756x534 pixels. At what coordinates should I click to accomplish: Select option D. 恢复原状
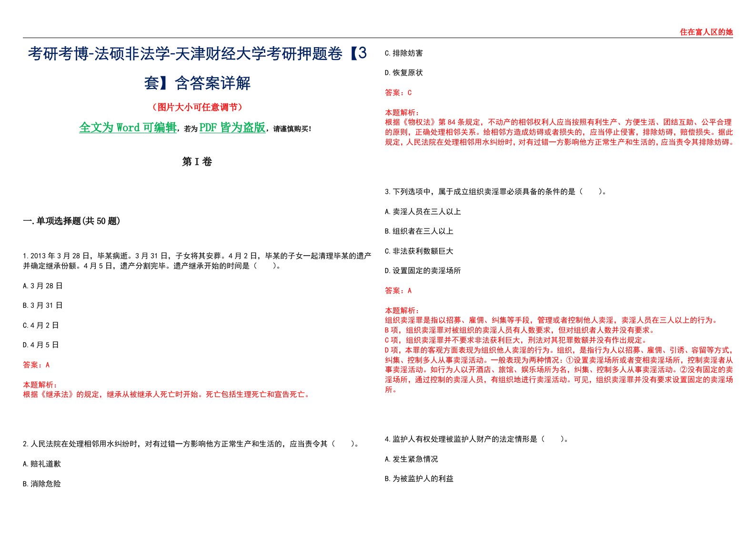pyautogui.click(x=404, y=72)
